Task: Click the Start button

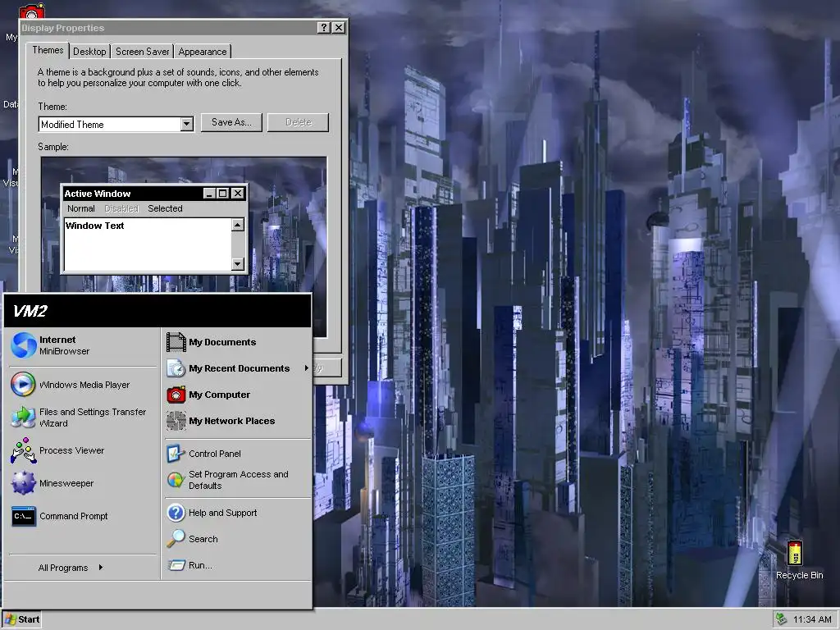Action: click(22, 620)
